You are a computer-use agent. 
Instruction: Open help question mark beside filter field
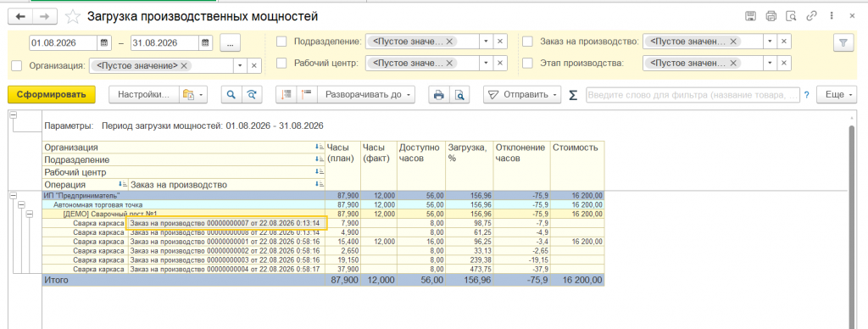coord(807,95)
